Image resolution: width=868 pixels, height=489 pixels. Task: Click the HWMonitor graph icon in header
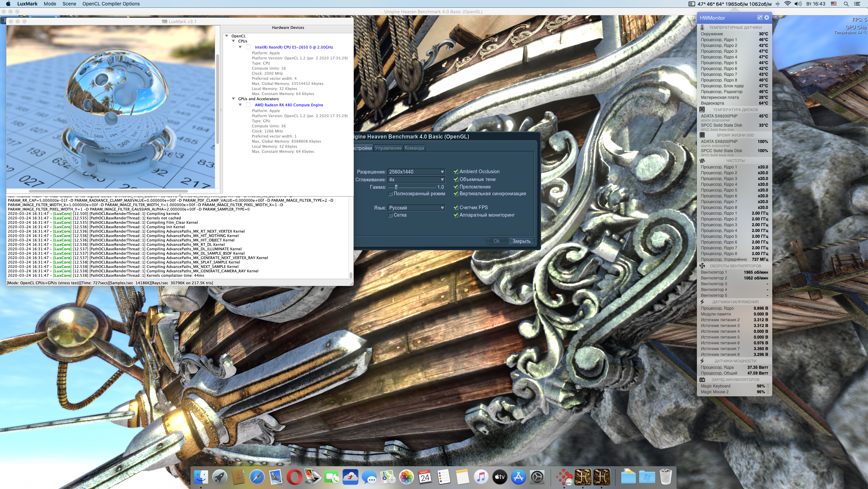click(x=759, y=18)
